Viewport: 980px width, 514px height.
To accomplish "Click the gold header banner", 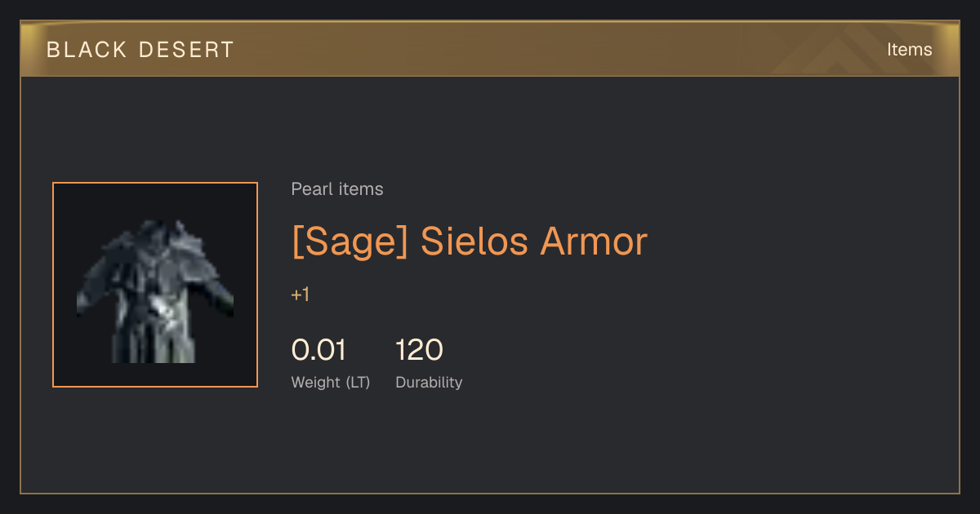I will [490, 49].
